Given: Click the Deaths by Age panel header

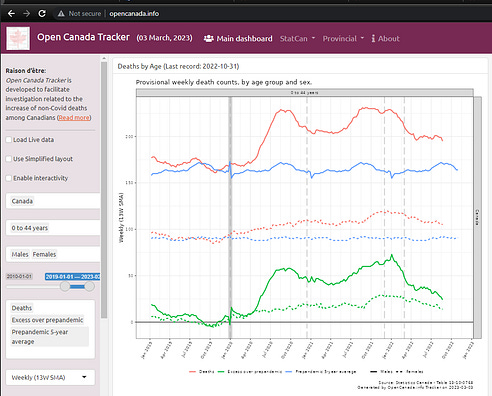Looking at the screenshot, I should coord(178,66).
